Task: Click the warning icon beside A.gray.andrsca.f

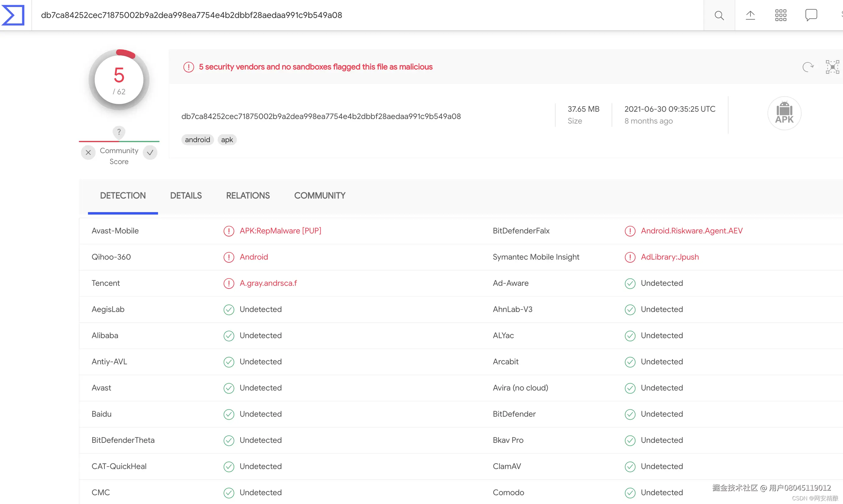Action: coord(229,284)
